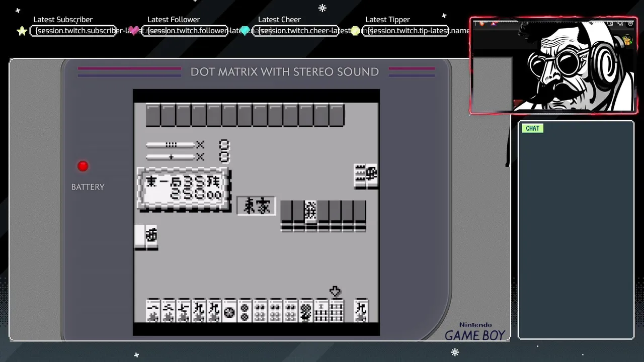Click the green CHAT label

(x=532, y=128)
